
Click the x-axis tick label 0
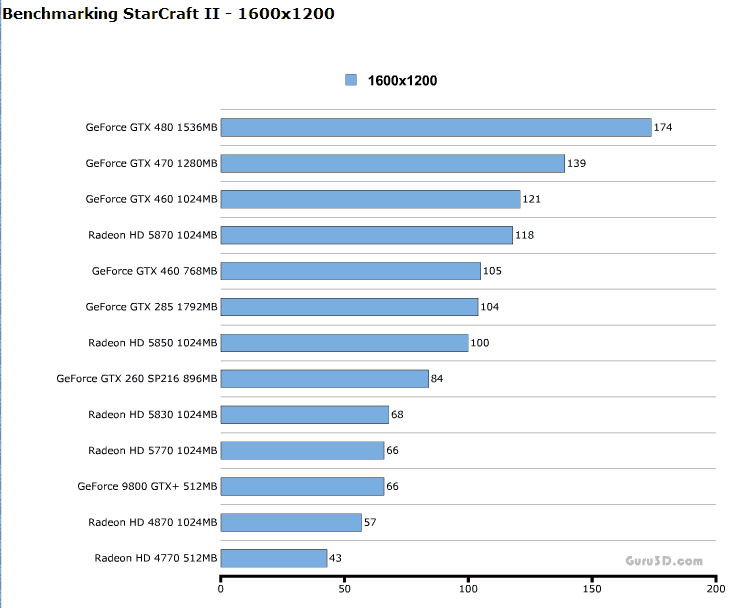click(x=221, y=589)
